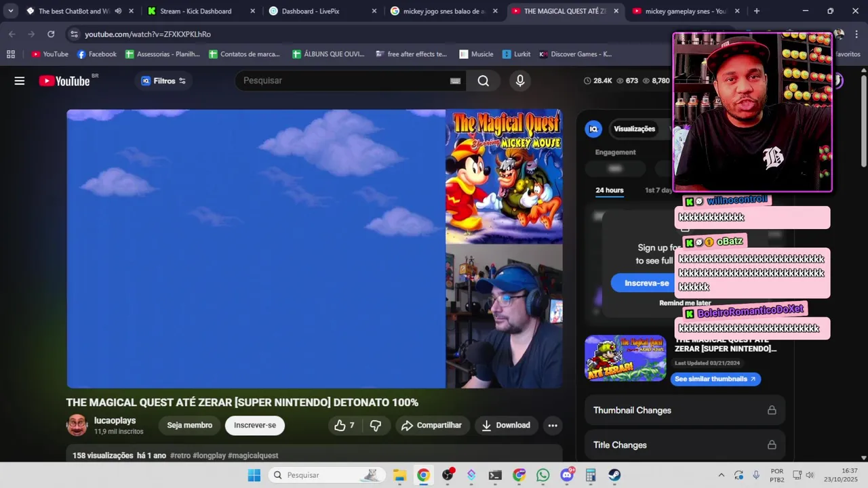The width and height of the screenshot is (868, 488).
Task: Subscribe with the Inscrever-se button
Action: coord(255,425)
